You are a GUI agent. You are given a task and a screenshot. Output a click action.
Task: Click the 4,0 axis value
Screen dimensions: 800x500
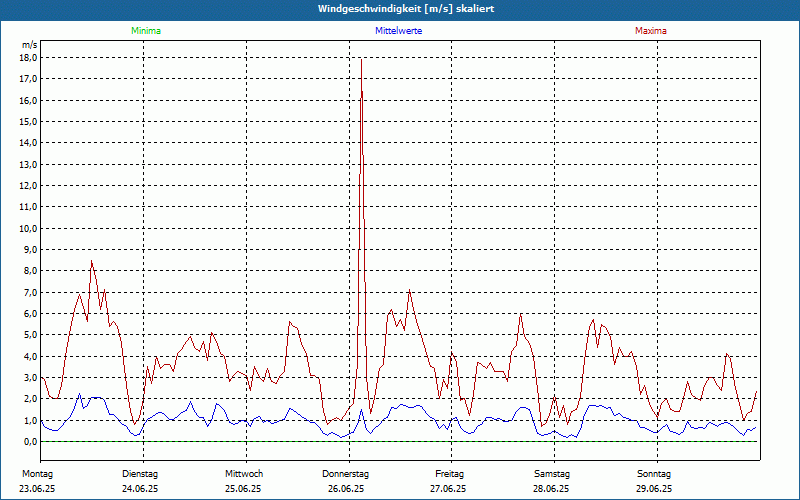tap(31, 357)
